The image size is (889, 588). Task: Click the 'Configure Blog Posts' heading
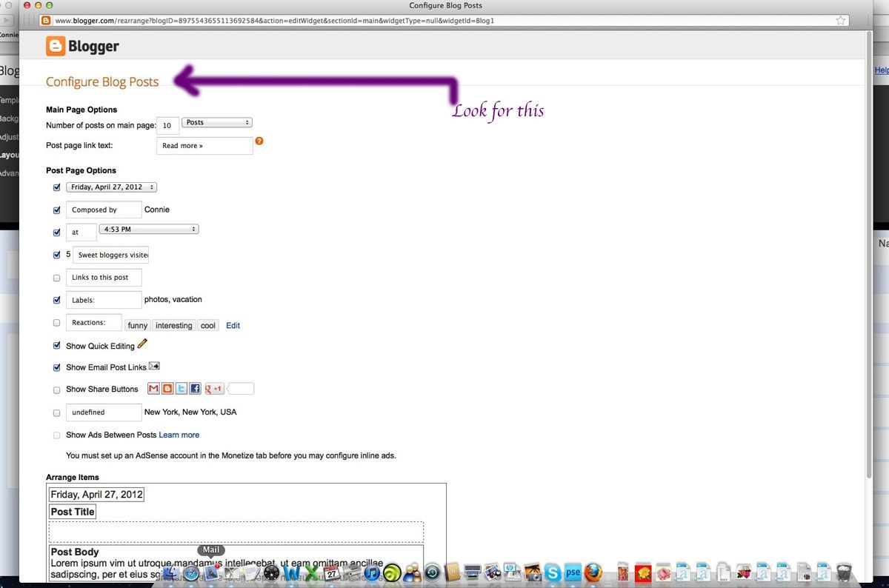(102, 82)
